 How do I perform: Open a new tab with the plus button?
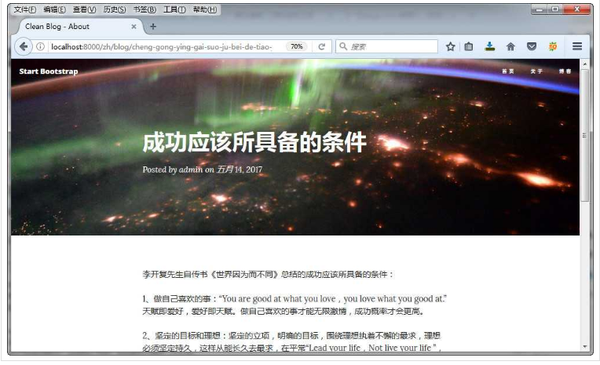153,26
